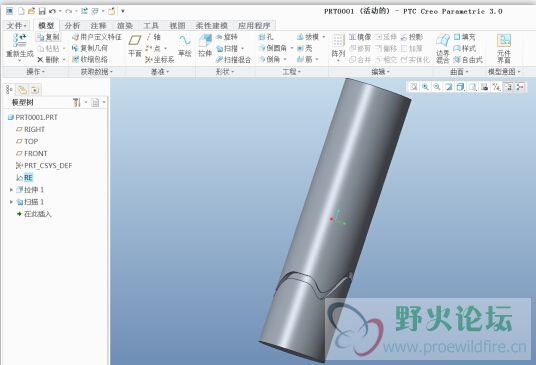Choose the Revolve (旋转) tool
The width and height of the screenshot is (536, 365).
(228, 37)
